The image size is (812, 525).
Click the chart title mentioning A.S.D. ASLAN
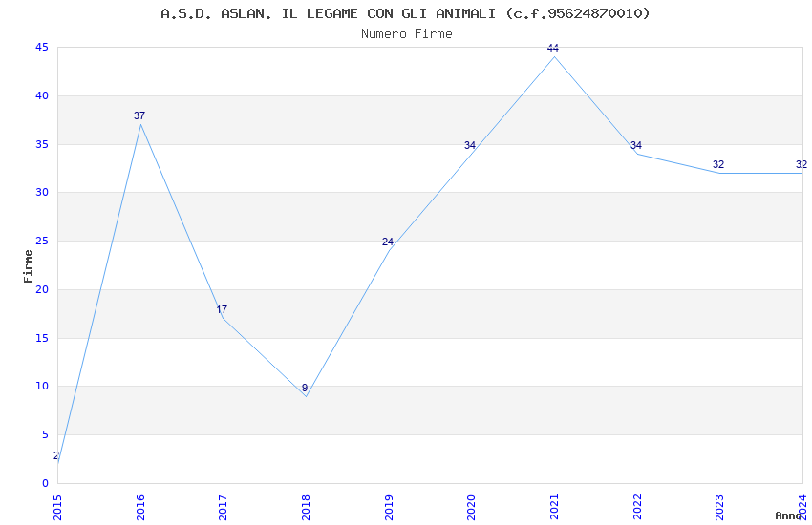point(405,14)
